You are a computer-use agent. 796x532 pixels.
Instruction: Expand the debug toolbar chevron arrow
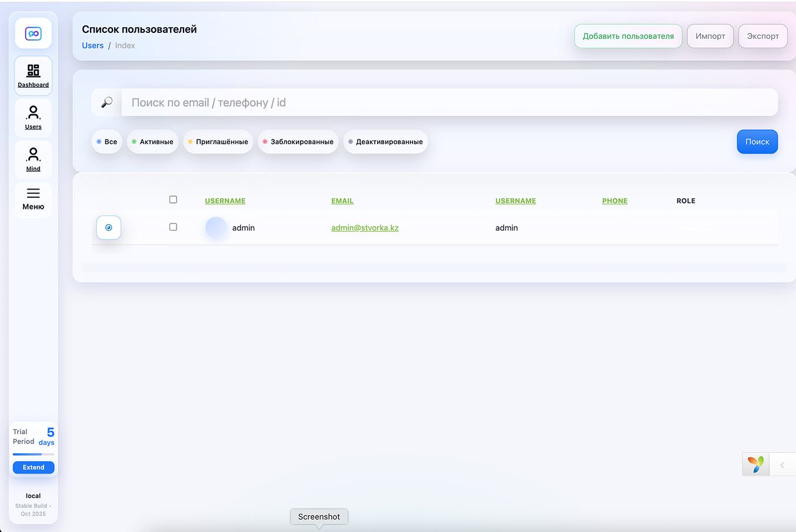pyautogui.click(x=782, y=465)
